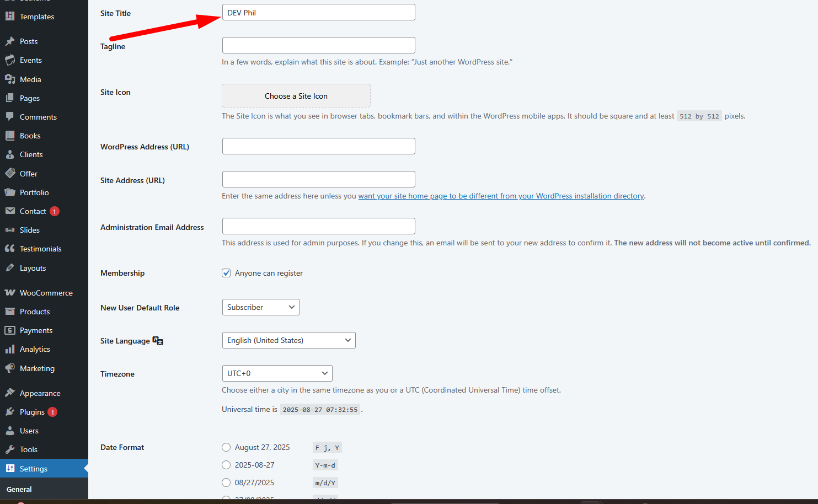This screenshot has height=504, width=818.
Task: Open the New User Default Role dropdown
Action: coord(261,307)
